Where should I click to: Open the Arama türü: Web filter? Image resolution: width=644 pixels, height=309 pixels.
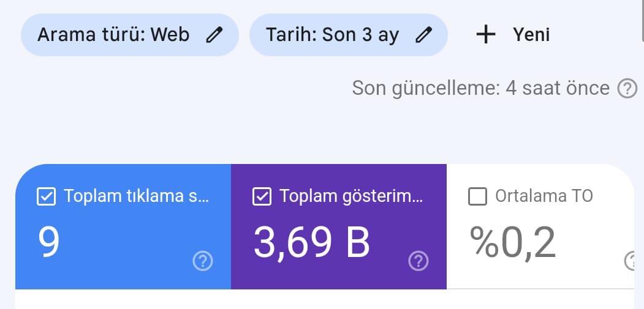click(x=130, y=35)
